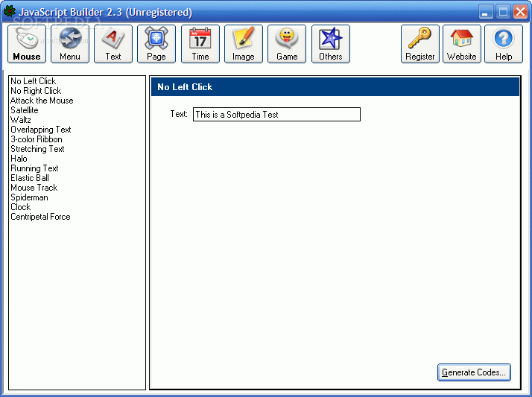Screen dimensions: 532x397
Task: Open Help question mark icon
Action: [x=504, y=44]
